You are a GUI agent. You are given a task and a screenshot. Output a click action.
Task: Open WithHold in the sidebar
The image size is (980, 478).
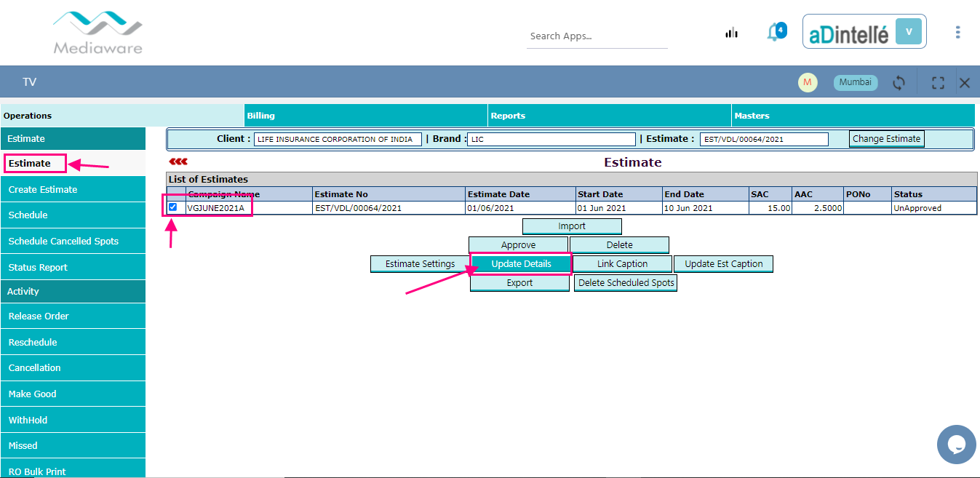click(73, 420)
